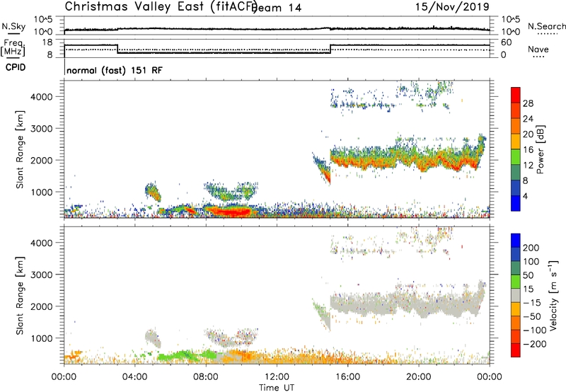Click the Time UT axis label
The image size is (566, 392).
click(x=277, y=388)
